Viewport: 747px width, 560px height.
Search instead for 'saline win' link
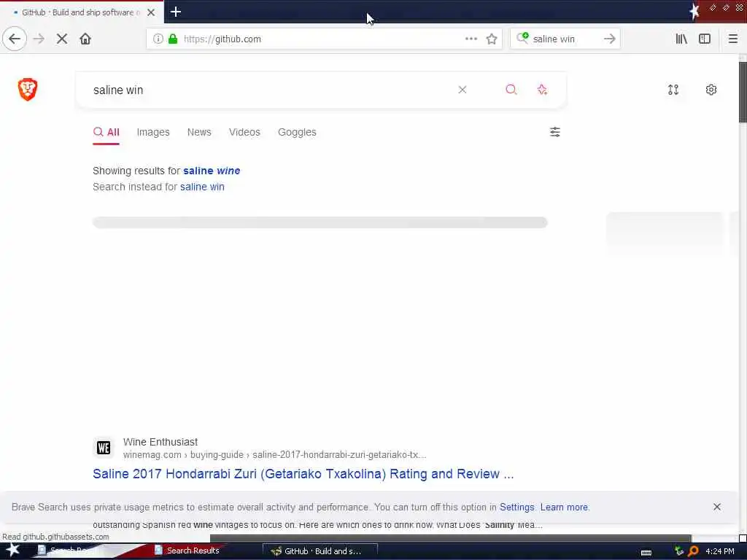[202, 187]
